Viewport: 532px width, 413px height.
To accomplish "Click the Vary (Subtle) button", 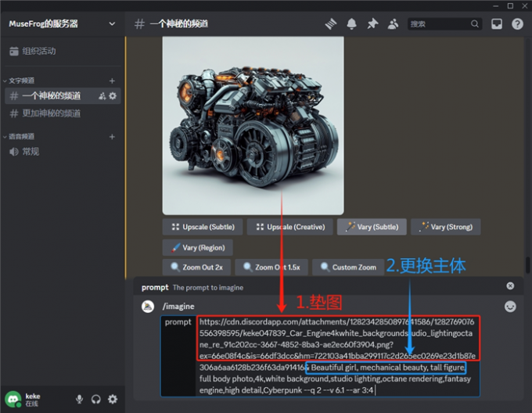I will [372, 227].
